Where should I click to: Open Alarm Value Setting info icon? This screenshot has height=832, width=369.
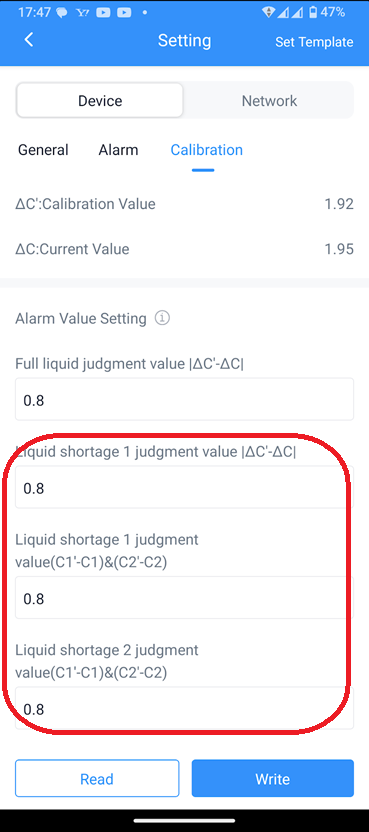[162, 318]
